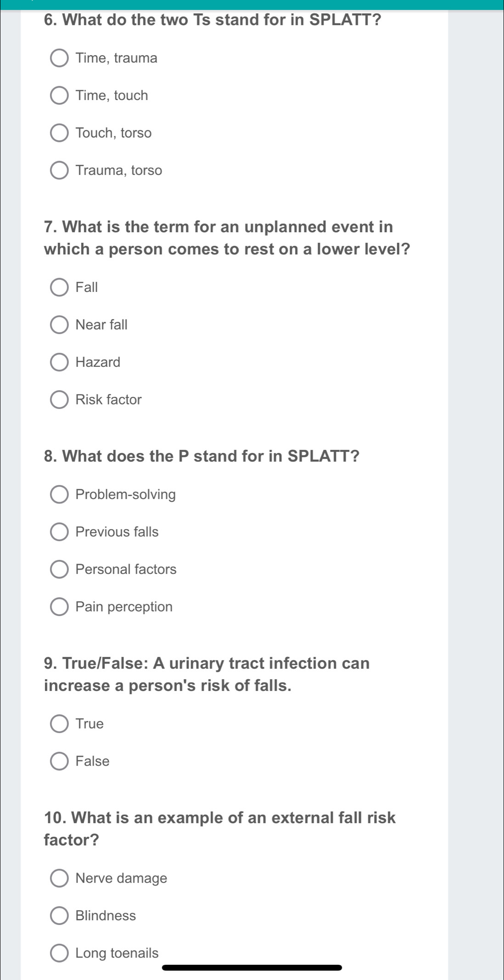
Task: Select "Personal factors" answer
Action: pyautogui.click(x=60, y=569)
